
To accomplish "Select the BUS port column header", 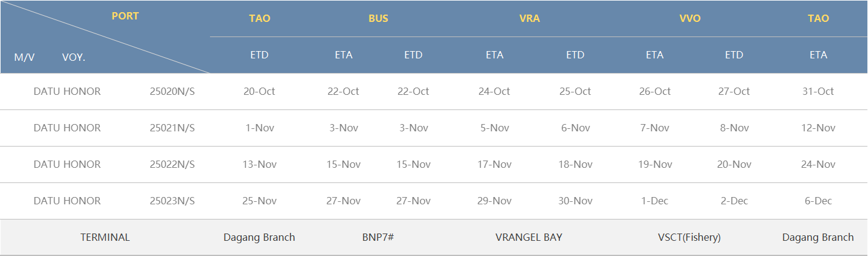I will tap(378, 18).
